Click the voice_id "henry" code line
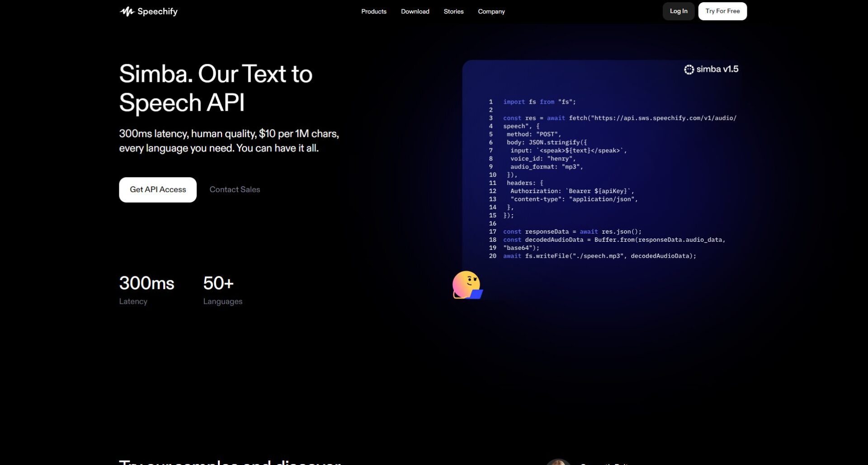868x465 pixels. coord(542,159)
